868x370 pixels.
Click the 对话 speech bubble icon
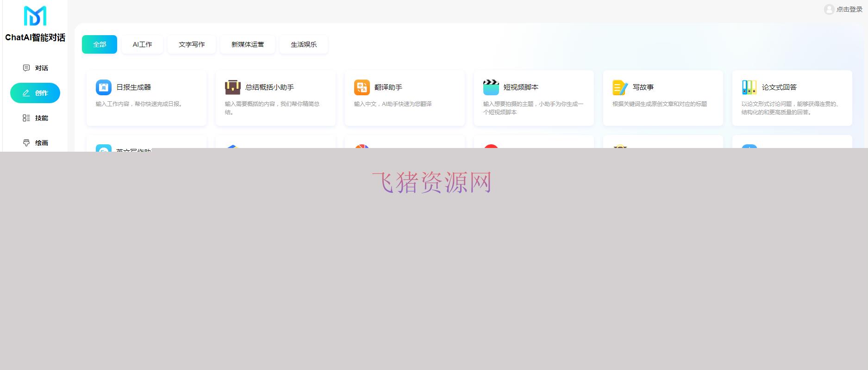coord(26,68)
